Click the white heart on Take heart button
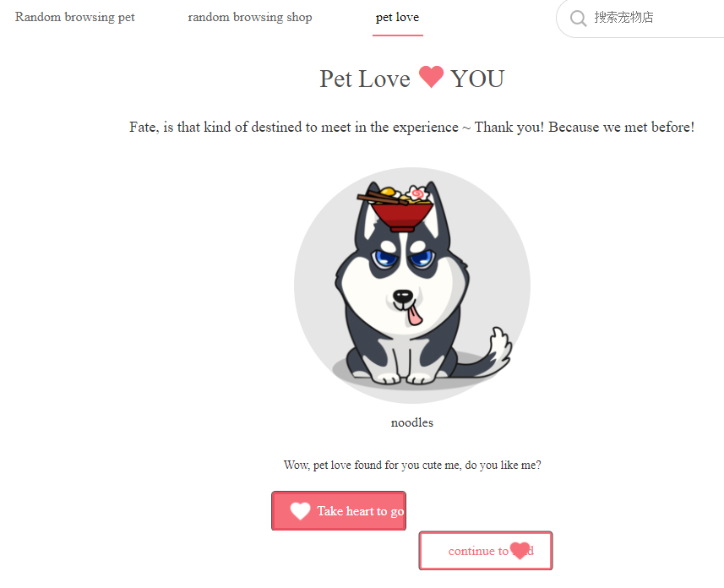This screenshot has width=724, height=588. pyautogui.click(x=300, y=511)
